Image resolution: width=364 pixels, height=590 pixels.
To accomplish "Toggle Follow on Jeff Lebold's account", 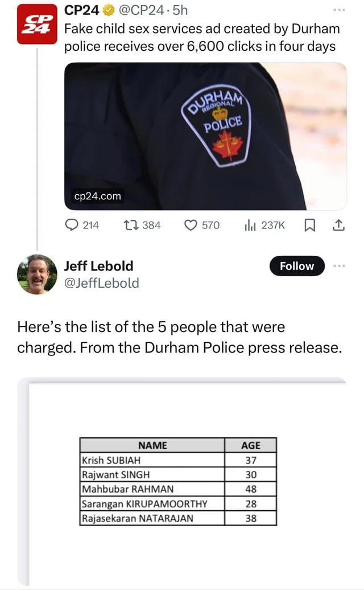I will click(296, 266).
